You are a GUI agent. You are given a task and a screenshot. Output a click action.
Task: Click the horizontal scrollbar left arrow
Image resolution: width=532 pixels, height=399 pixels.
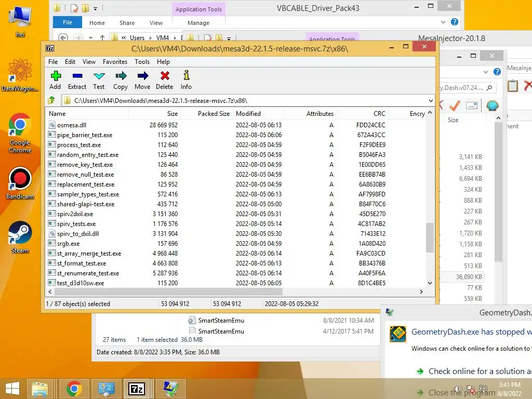[x=50, y=291]
